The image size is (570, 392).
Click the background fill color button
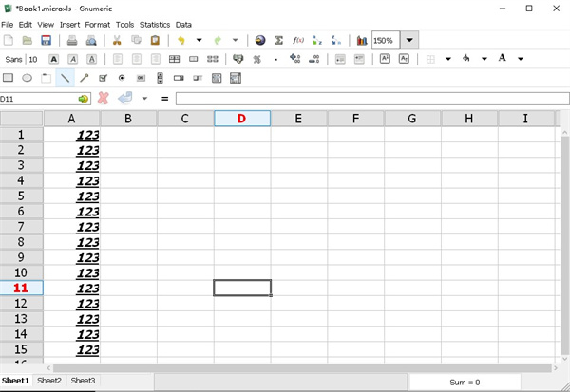pyautogui.click(x=466, y=59)
